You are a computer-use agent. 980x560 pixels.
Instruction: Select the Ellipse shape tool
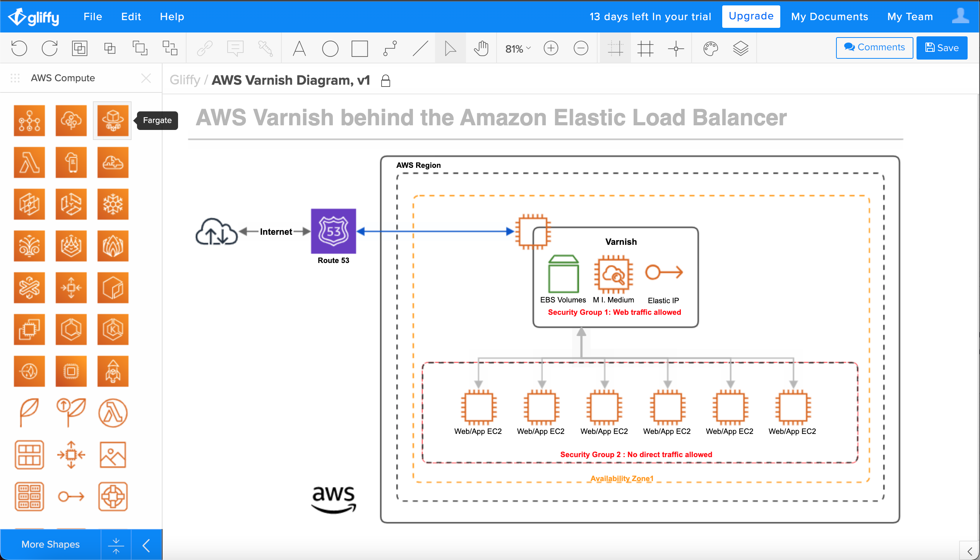[330, 48]
